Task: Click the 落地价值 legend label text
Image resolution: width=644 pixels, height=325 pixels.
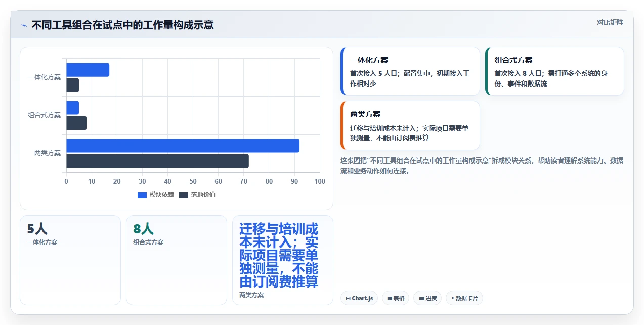Action: click(x=203, y=195)
